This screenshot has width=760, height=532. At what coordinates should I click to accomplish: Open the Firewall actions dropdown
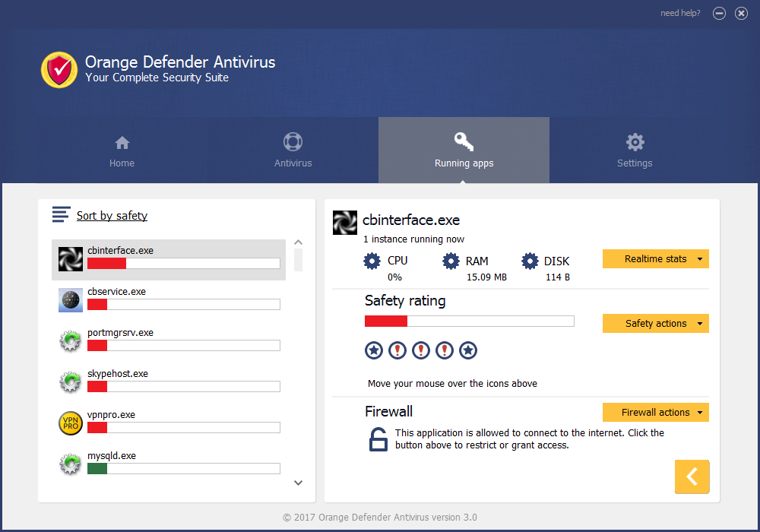pyautogui.click(x=655, y=413)
